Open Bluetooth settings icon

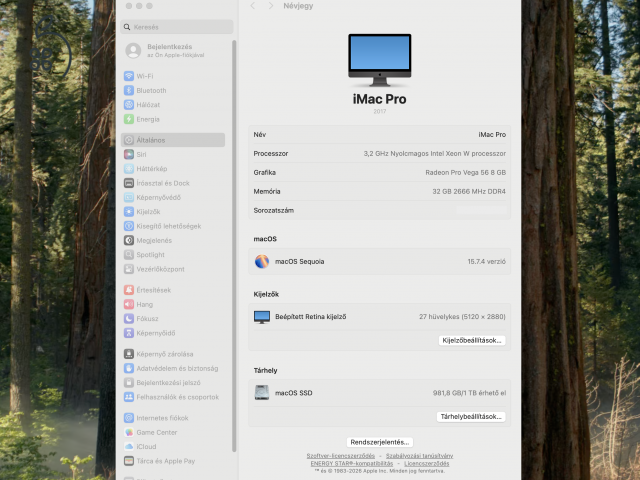coord(129,90)
